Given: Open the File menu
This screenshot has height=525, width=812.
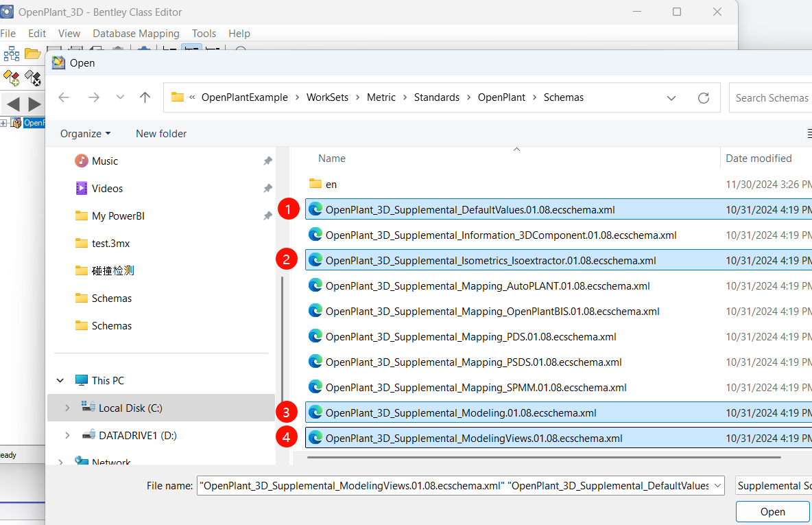Looking at the screenshot, I should (8, 33).
